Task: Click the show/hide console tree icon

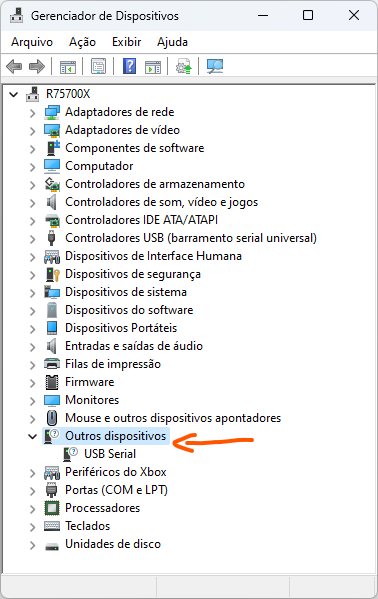Action: pyautogui.click(x=68, y=67)
